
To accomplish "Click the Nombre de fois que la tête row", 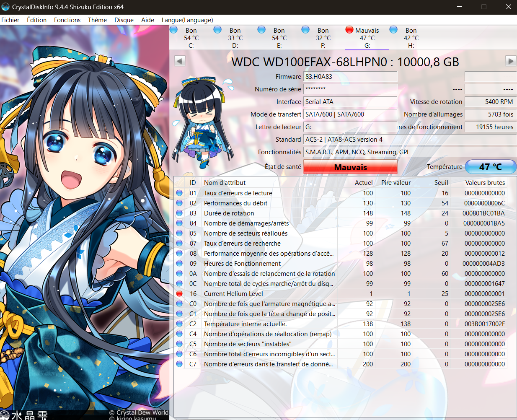I will (340, 314).
